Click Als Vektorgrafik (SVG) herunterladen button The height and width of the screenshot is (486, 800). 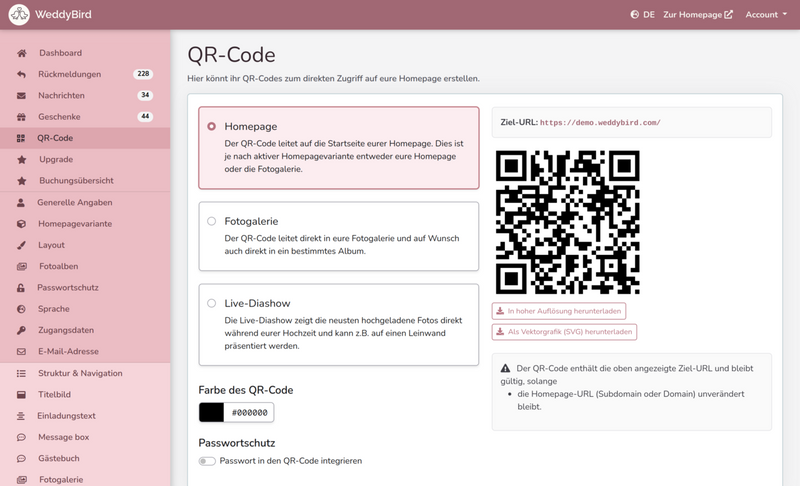click(564, 332)
